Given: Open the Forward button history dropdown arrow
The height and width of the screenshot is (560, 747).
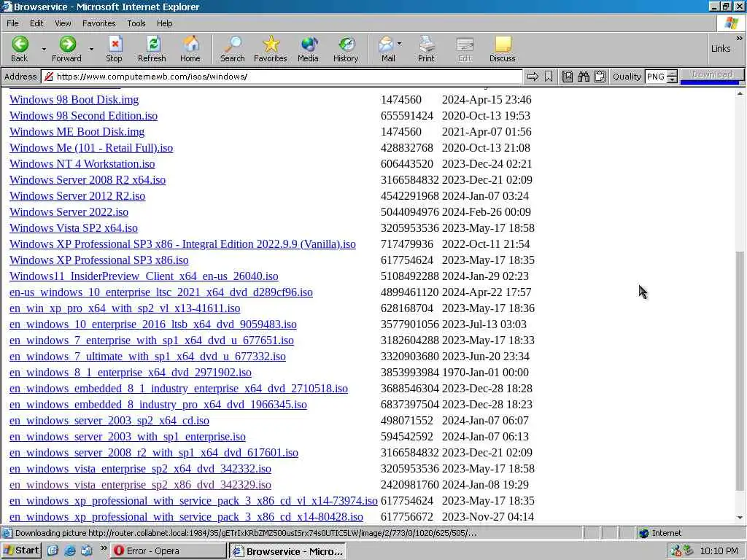Looking at the screenshot, I should pos(91,49).
